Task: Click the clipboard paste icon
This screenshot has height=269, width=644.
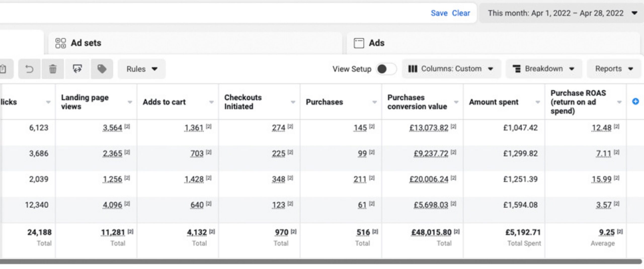Action: click(4, 69)
